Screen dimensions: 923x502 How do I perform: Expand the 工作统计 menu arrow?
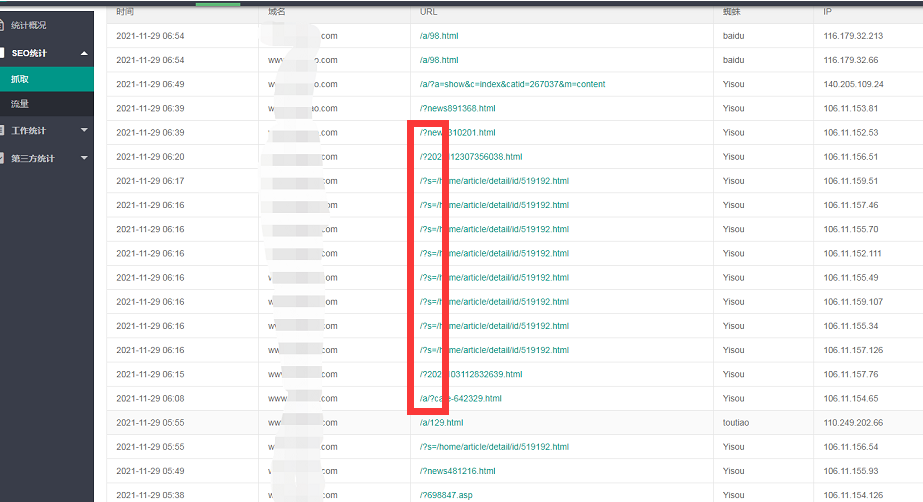[x=84, y=131]
